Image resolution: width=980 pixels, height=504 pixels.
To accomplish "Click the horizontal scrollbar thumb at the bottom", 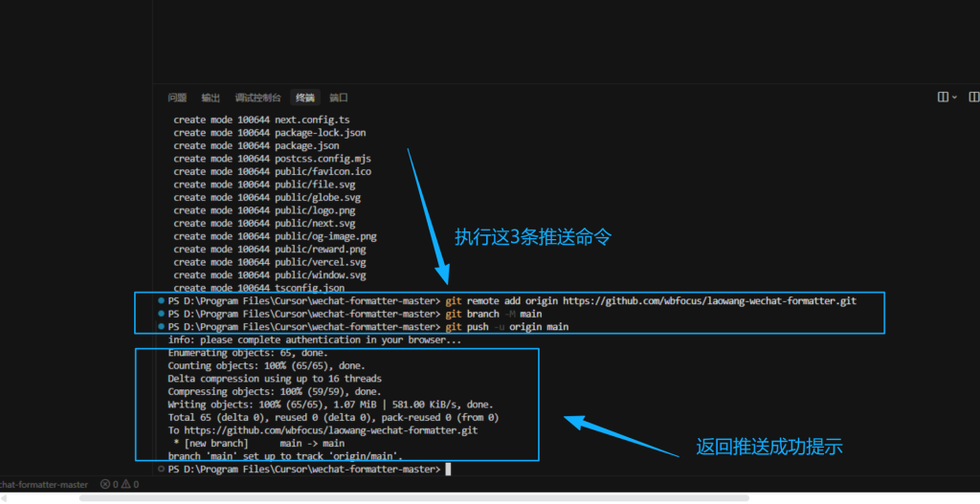I will coord(413,498).
